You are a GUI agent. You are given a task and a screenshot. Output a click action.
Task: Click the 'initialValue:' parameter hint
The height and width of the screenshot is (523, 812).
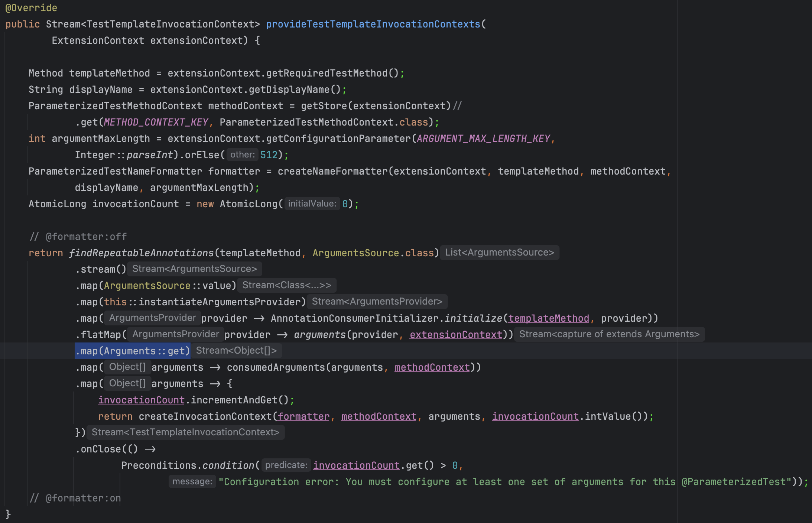coord(312,204)
